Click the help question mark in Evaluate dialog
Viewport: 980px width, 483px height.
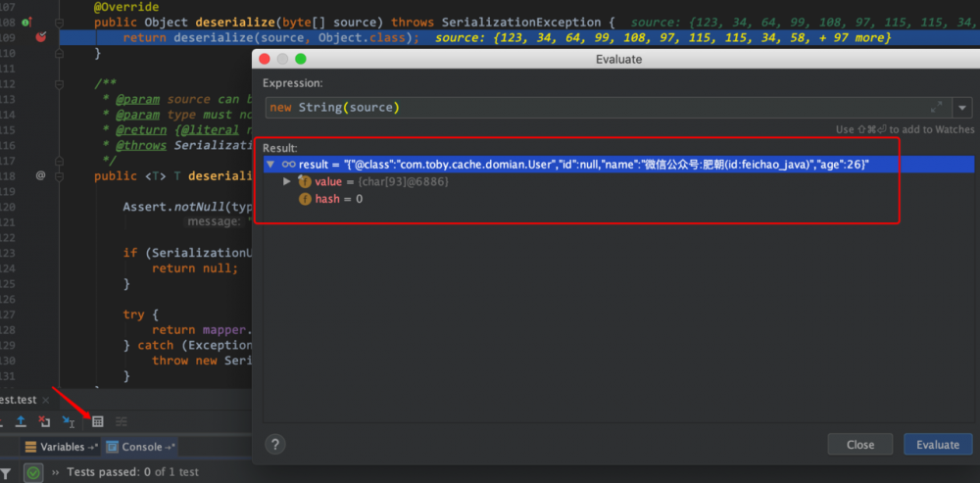click(275, 444)
